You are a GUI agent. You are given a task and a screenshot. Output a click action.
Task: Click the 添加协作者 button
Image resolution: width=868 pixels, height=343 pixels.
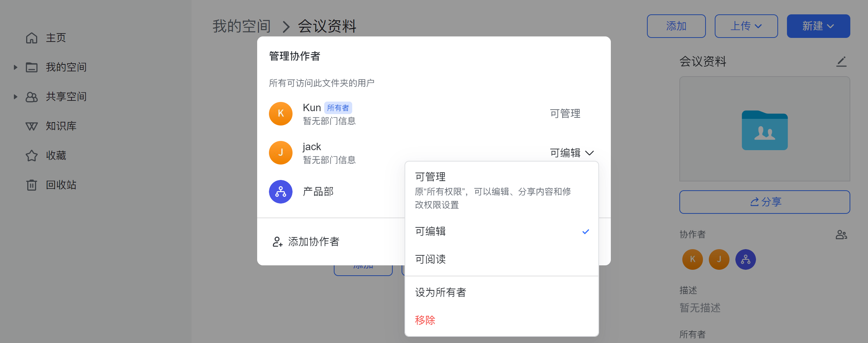(x=306, y=242)
